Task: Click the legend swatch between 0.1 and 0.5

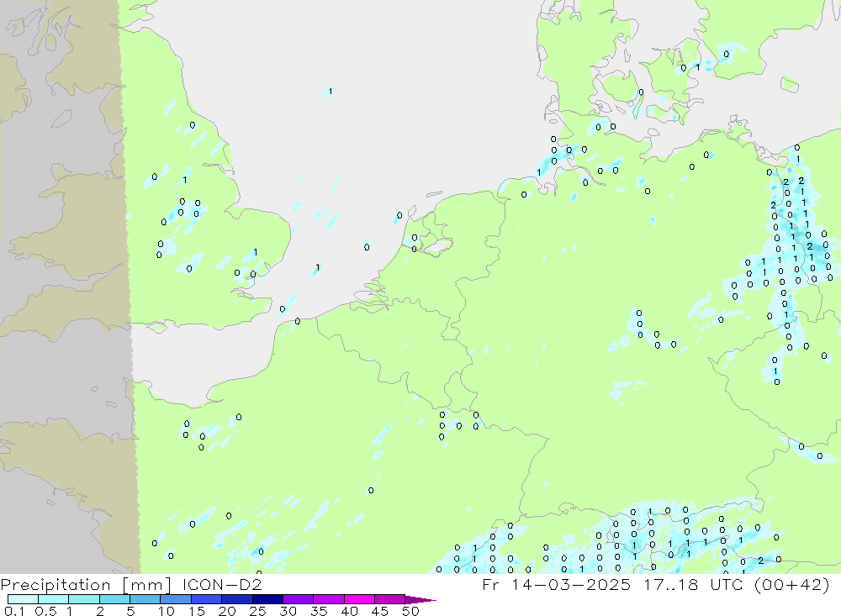Action: (23, 599)
